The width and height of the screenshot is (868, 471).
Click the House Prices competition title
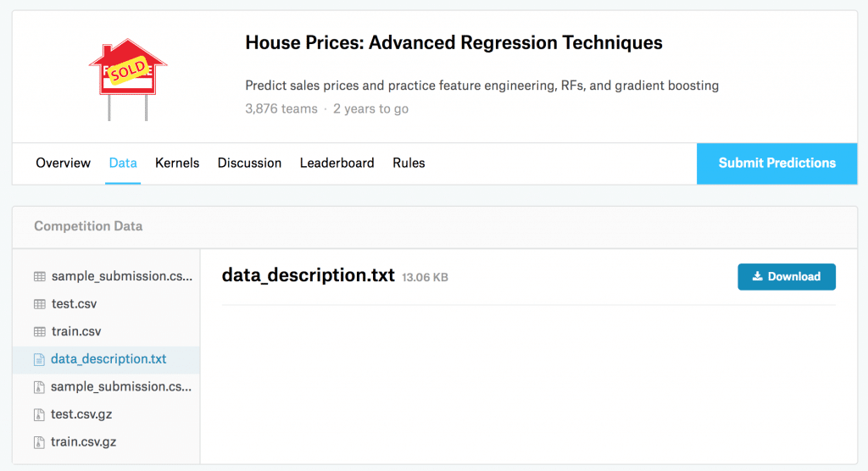click(454, 42)
